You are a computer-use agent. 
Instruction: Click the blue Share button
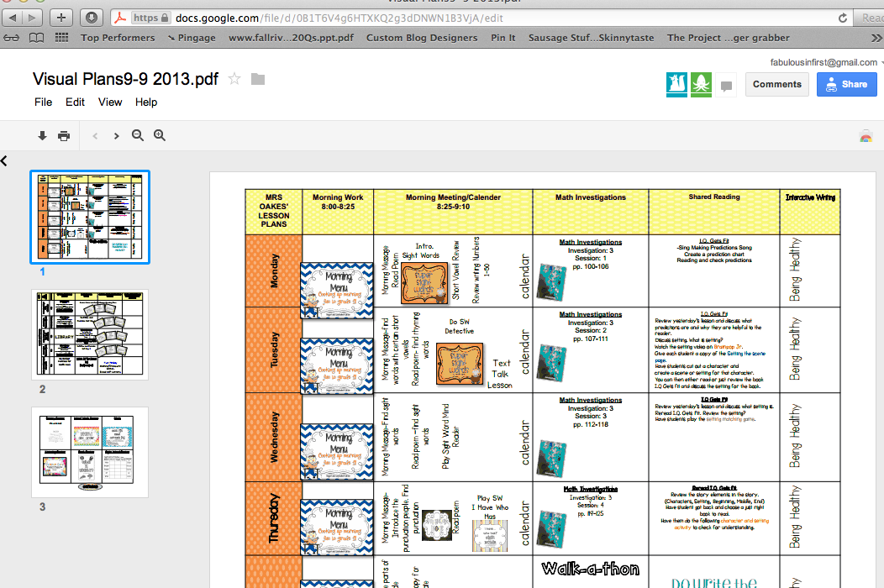(x=847, y=84)
